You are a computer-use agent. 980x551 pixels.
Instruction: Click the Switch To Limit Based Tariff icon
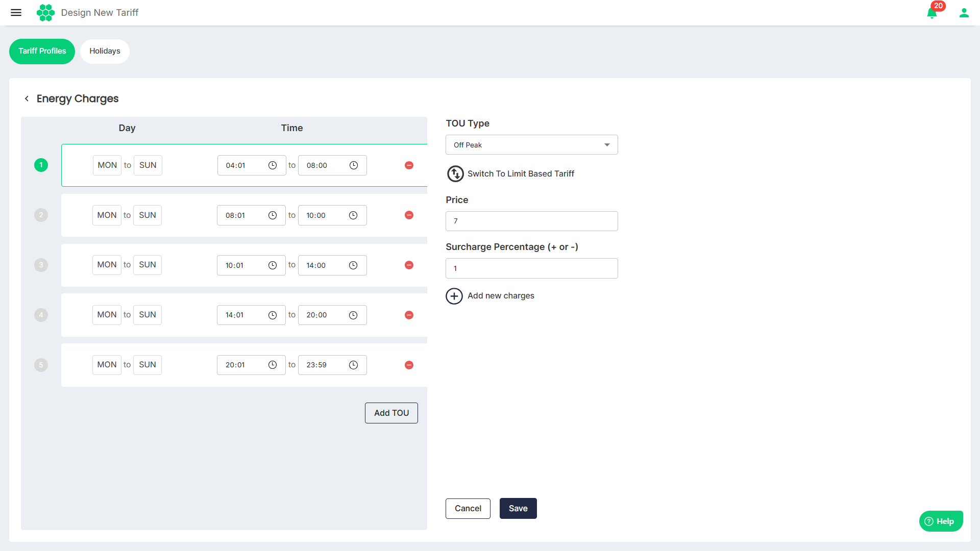455,174
